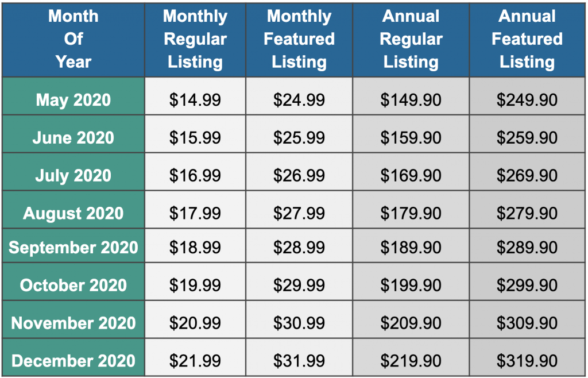Click the "Month Of Year" column header
The height and width of the screenshot is (378, 588).
click(73, 39)
